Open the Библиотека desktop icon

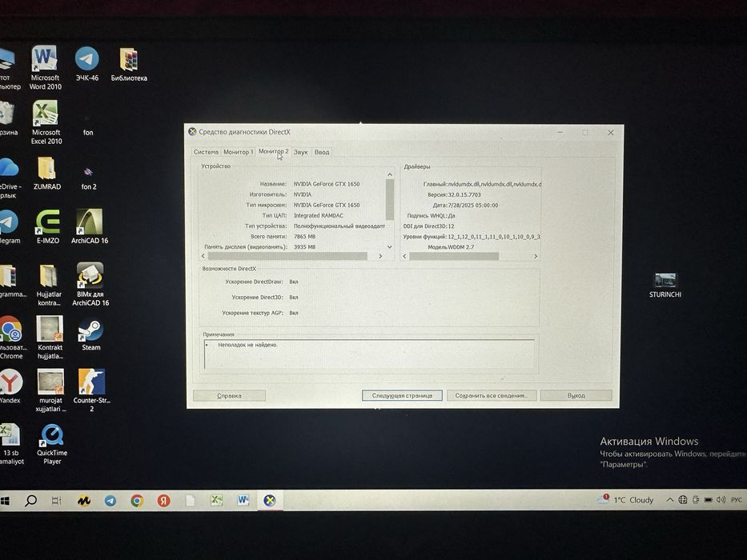pos(129,64)
